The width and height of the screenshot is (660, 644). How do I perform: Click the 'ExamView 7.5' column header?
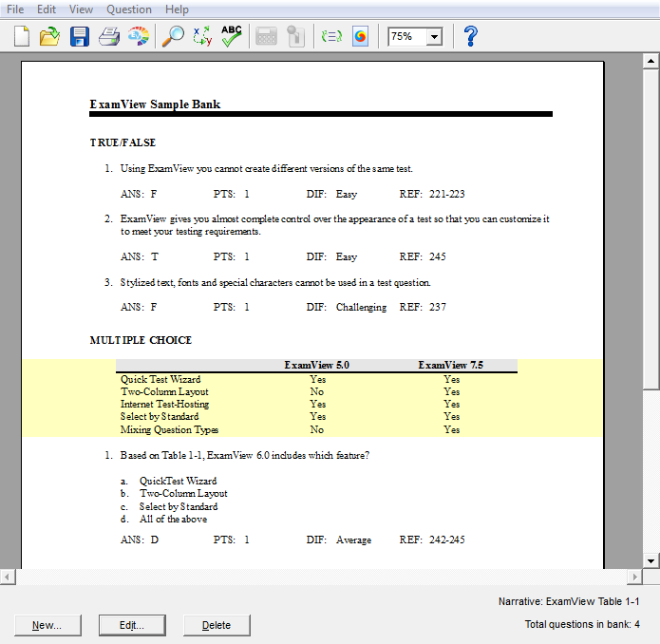(451, 365)
